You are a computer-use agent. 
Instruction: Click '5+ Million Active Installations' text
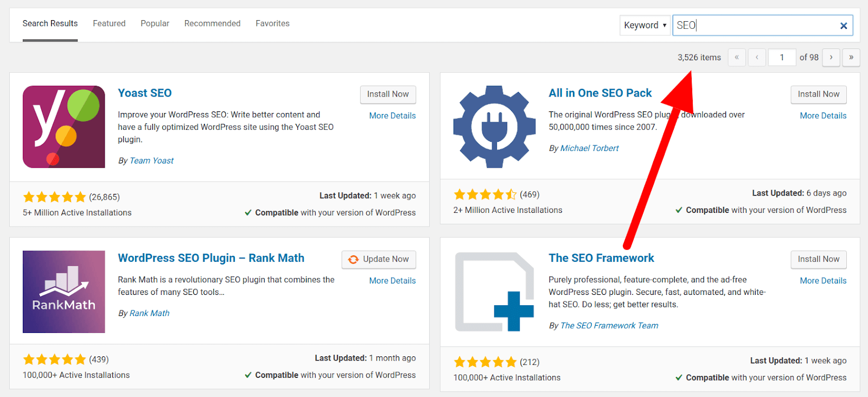pos(77,213)
